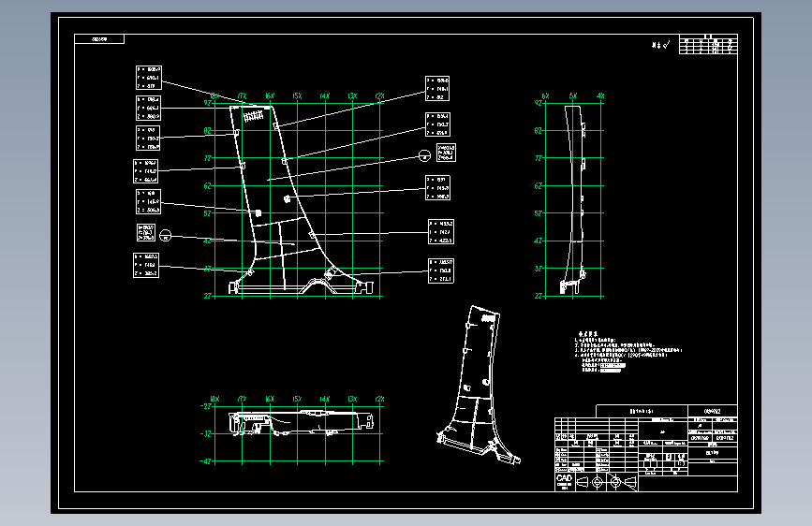The image size is (812, 526).
Task: Select the filled square clip marker near grid line 57
Action: click(x=258, y=213)
